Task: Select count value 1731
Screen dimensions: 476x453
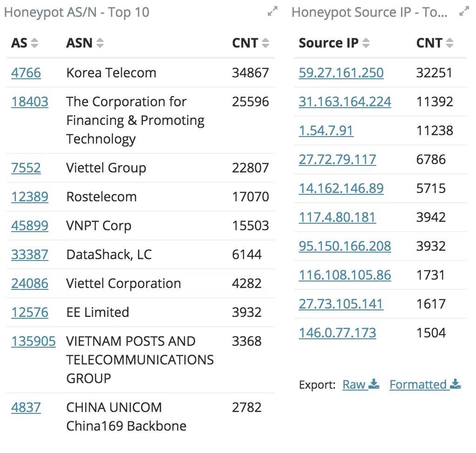Action: click(431, 275)
